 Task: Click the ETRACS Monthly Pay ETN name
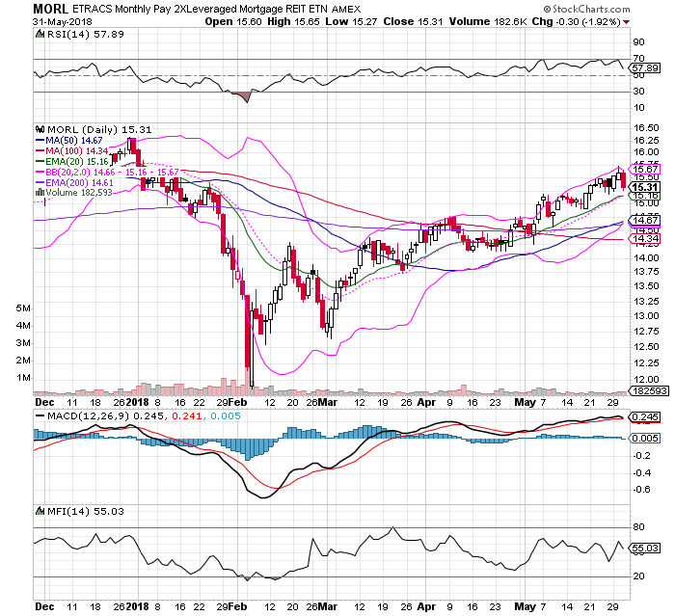click(x=200, y=9)
